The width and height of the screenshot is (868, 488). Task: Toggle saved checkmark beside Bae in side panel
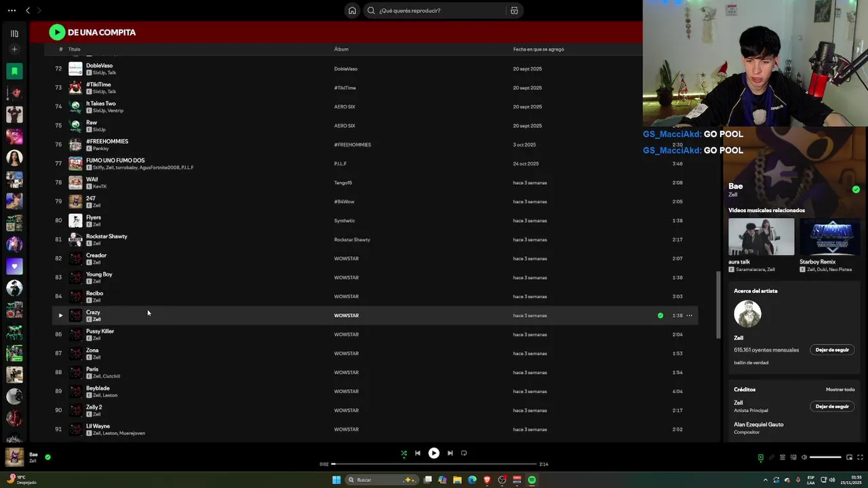[856, 190]
